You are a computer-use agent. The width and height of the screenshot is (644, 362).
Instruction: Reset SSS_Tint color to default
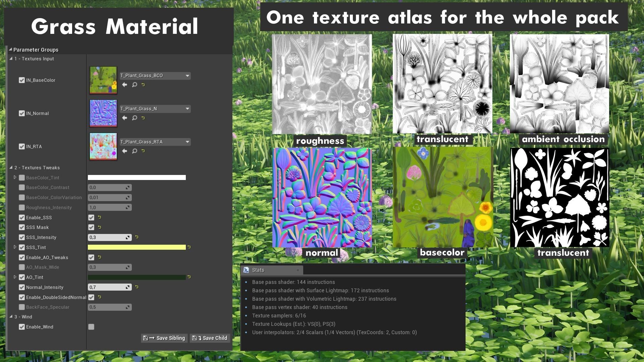[189, 247]
